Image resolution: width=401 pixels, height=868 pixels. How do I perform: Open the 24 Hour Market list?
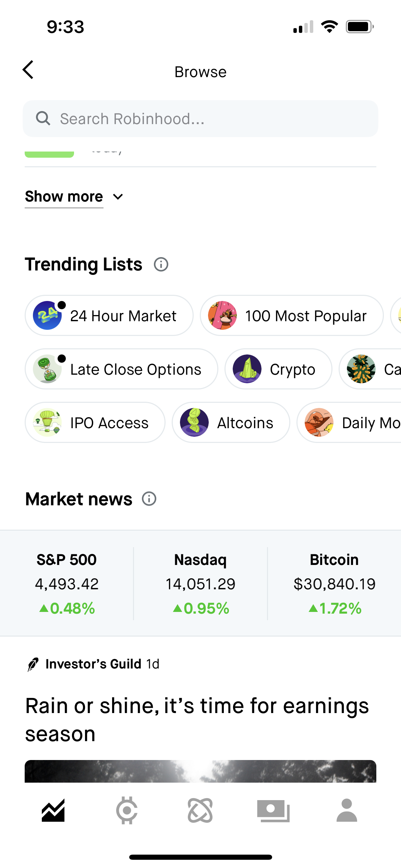(x=109, y=315)
